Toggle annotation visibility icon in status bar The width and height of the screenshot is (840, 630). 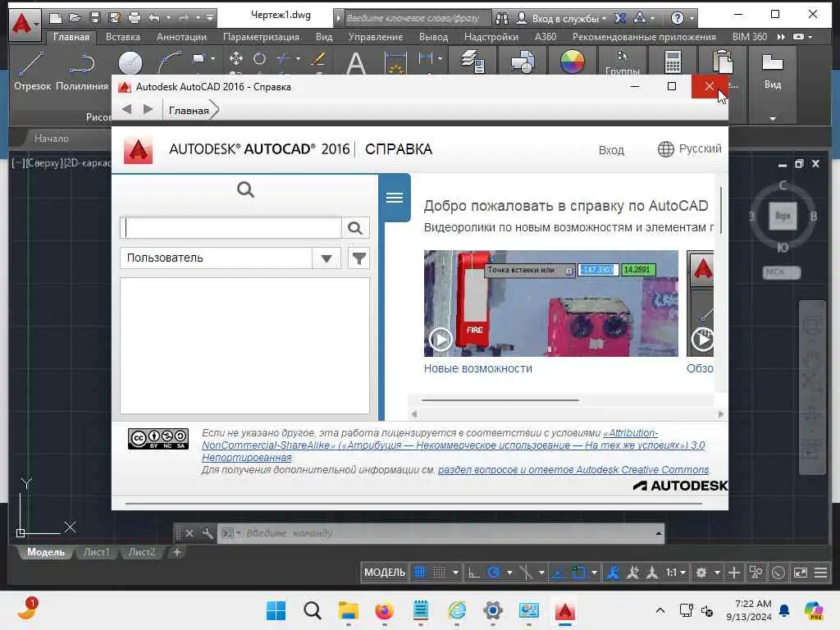614,572
